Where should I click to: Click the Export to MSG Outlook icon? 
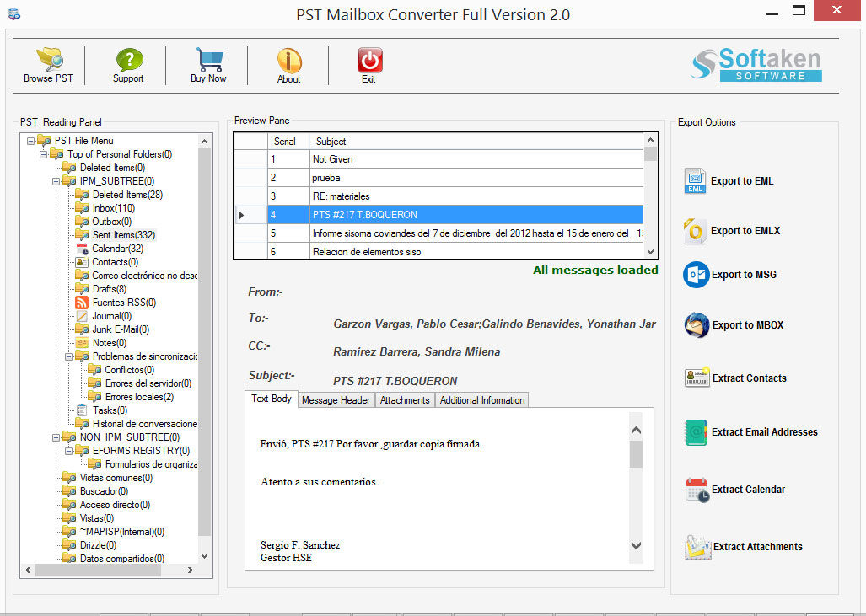[x=696, y=275]
